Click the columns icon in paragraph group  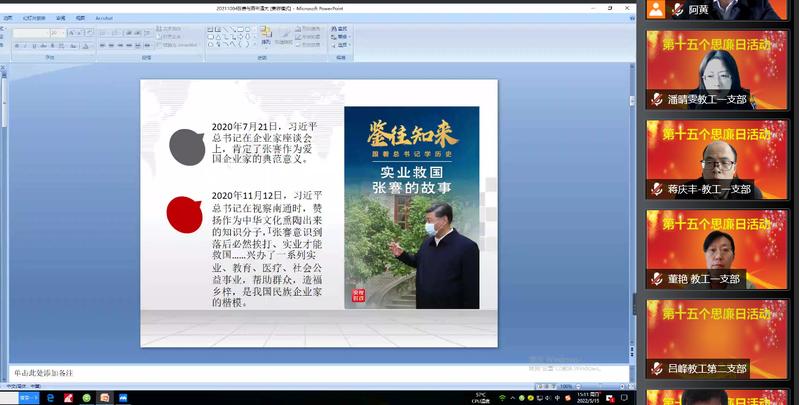147,46
